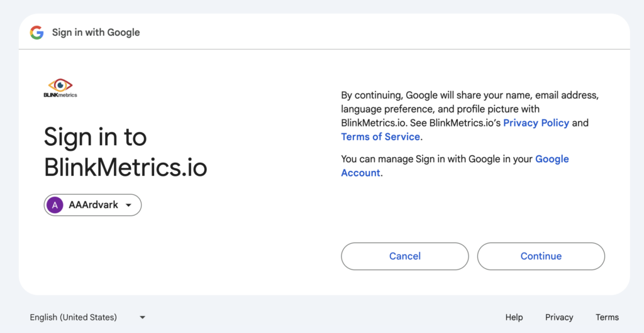Click the BLINKmetrics wordmark under the eye

[x=60, y=95]
